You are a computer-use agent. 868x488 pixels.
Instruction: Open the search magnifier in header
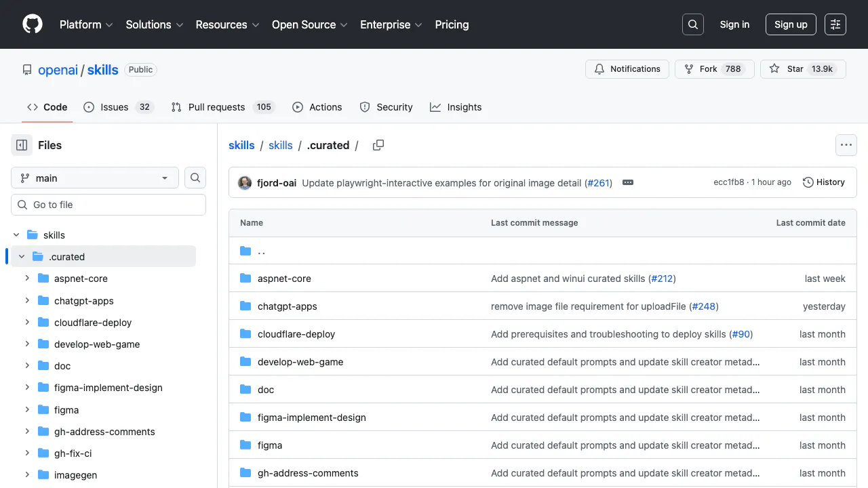(693, 24)
